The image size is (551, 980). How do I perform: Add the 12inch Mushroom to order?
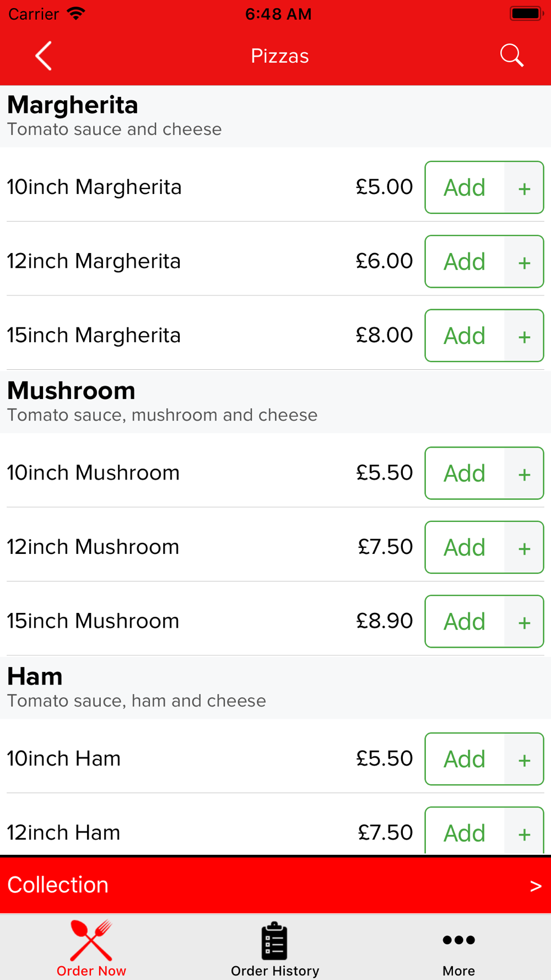click(464, 548)
